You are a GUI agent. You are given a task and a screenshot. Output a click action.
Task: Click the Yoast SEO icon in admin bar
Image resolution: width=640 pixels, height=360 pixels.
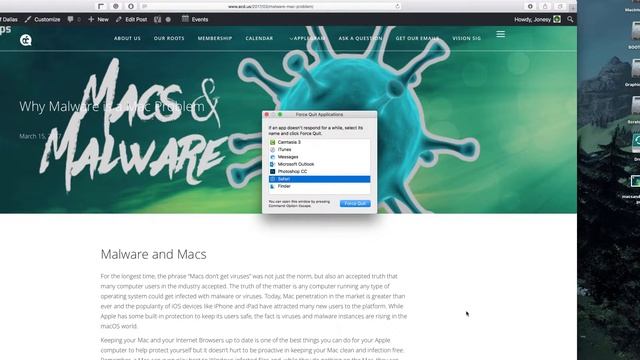point(158,19)
